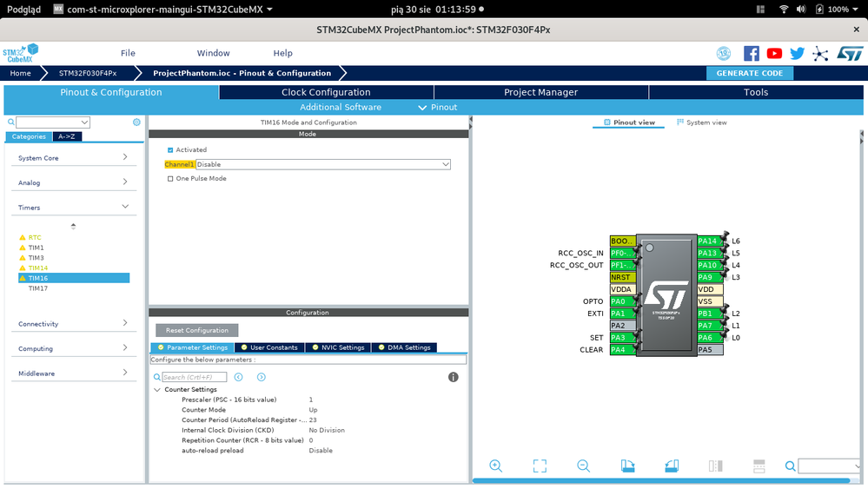Viewport: 868px width, 489px height.
Task: Click volume icon in system tray
Action: tap(801, 10)
